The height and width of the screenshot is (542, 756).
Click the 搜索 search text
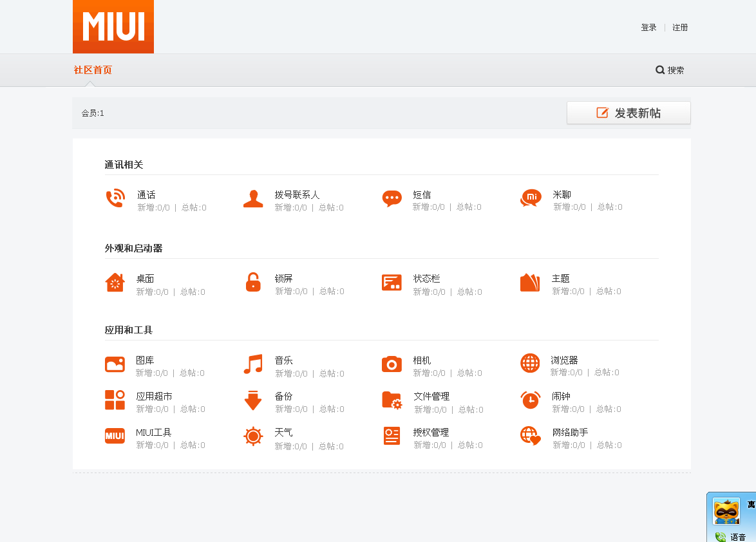[x=676, y=70]
